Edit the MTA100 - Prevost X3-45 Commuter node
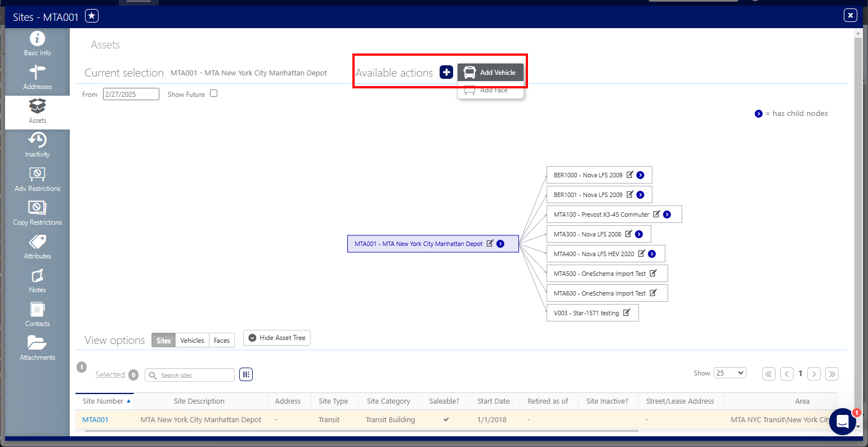This screenshot has width=868, height=447. (656, 214)
